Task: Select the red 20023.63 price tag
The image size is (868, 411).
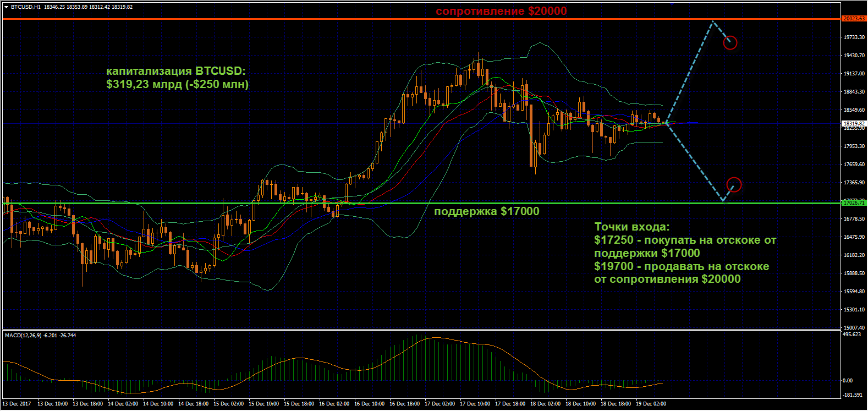Action: tap(854, 19)
